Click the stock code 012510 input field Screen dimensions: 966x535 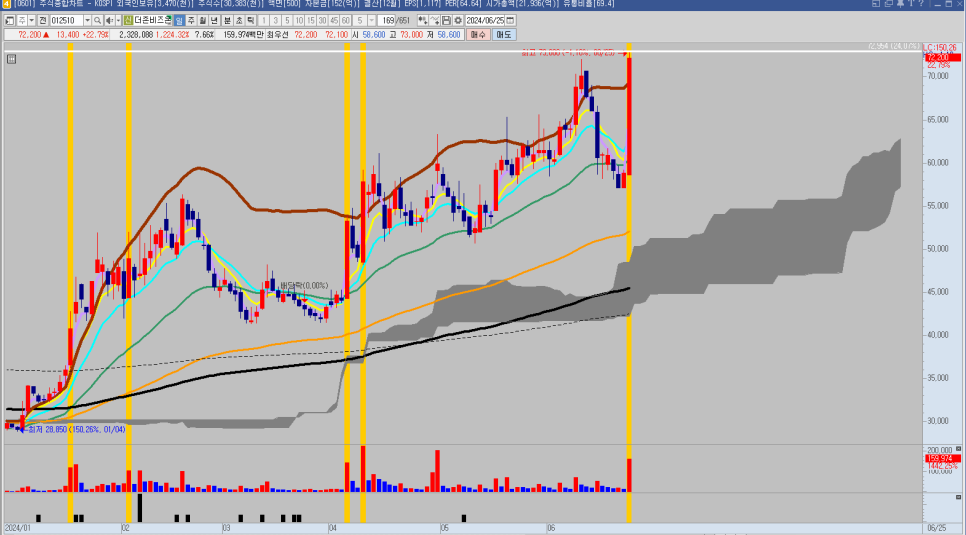67,20
